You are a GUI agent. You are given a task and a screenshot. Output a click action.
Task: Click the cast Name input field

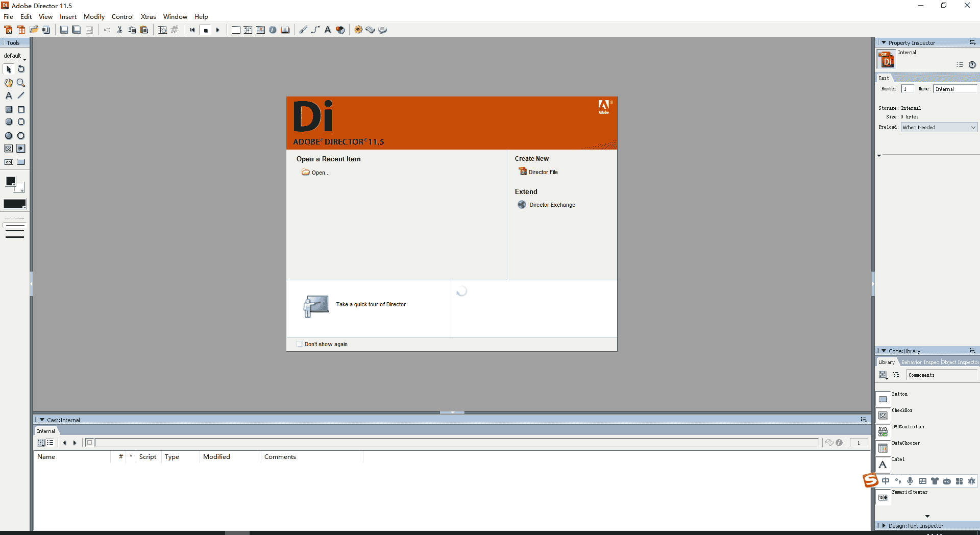tap(955, 89)
